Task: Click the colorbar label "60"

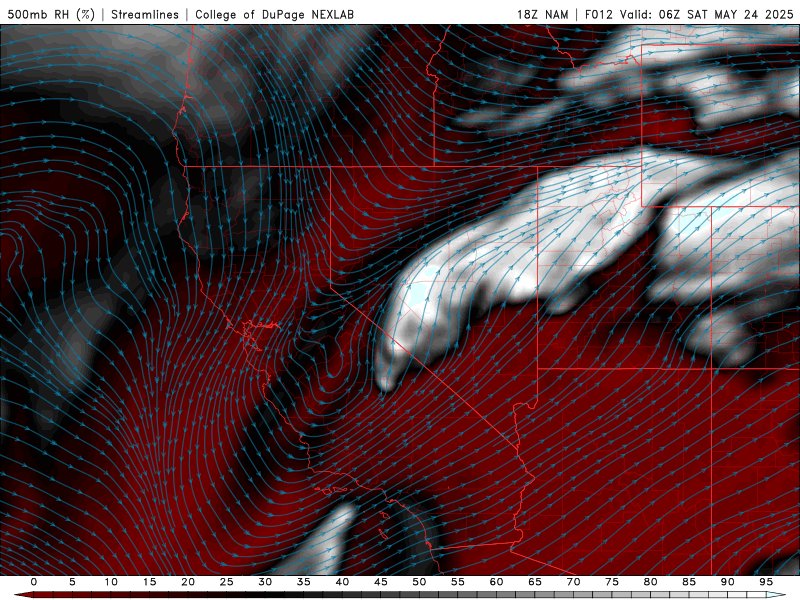Action: pyautogui.click(x=496, y=582)
